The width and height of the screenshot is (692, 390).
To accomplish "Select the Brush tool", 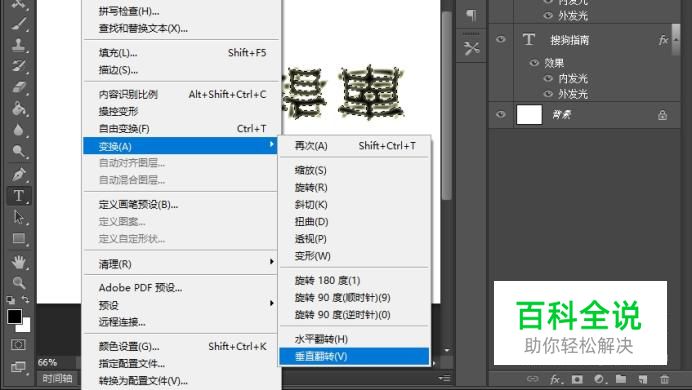I will coord(18,23).
